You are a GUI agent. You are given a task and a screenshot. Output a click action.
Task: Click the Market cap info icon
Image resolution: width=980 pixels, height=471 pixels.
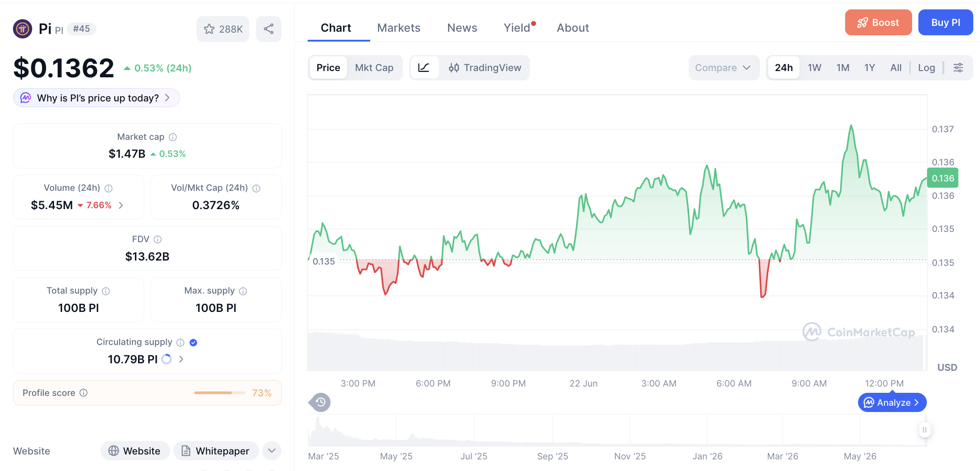click(x=173, y=137)
